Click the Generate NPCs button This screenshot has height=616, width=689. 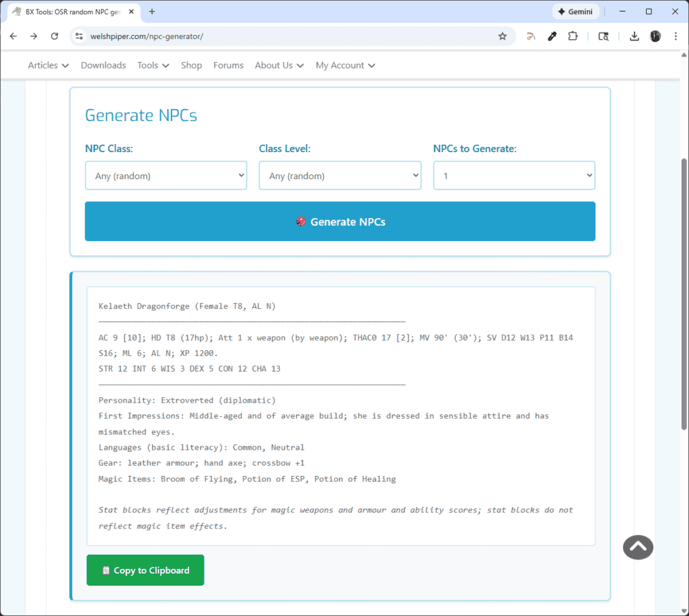(x=340, y=221)
